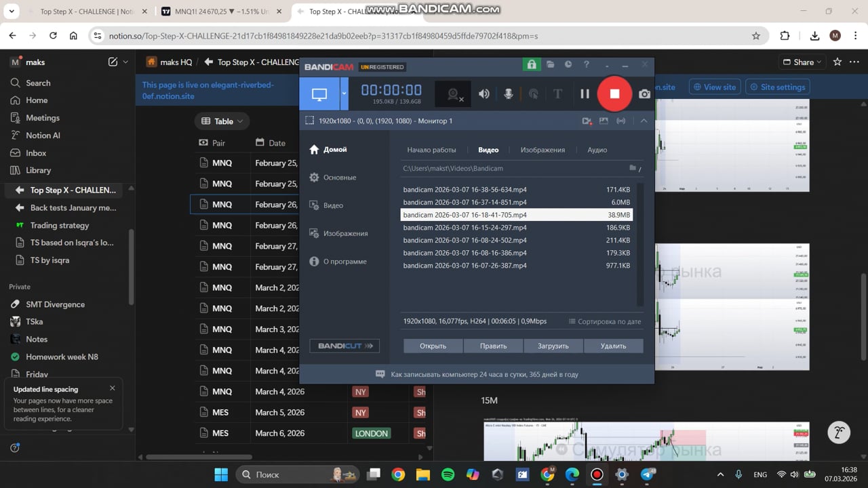The image size is (868, 488).
Task: Open Meetings in Notion sidebar
Action: pos(43,118)
